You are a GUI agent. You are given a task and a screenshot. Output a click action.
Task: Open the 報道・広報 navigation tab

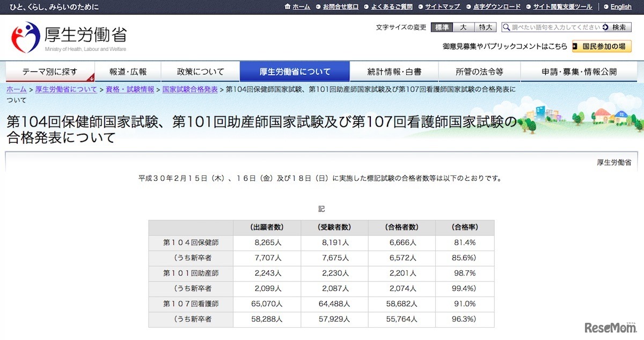128,70
